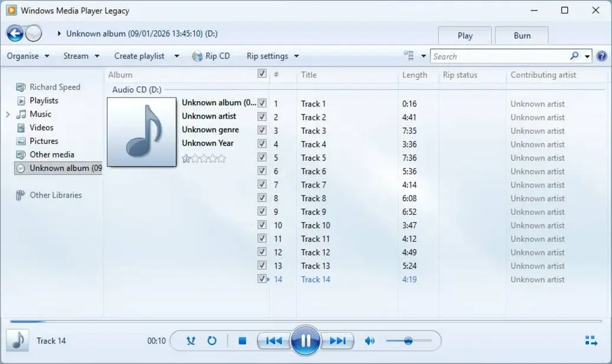The width and height of the screenshot is (612, 364).
Task: Switch to Now Playing mode
Action: coord(590,340)
